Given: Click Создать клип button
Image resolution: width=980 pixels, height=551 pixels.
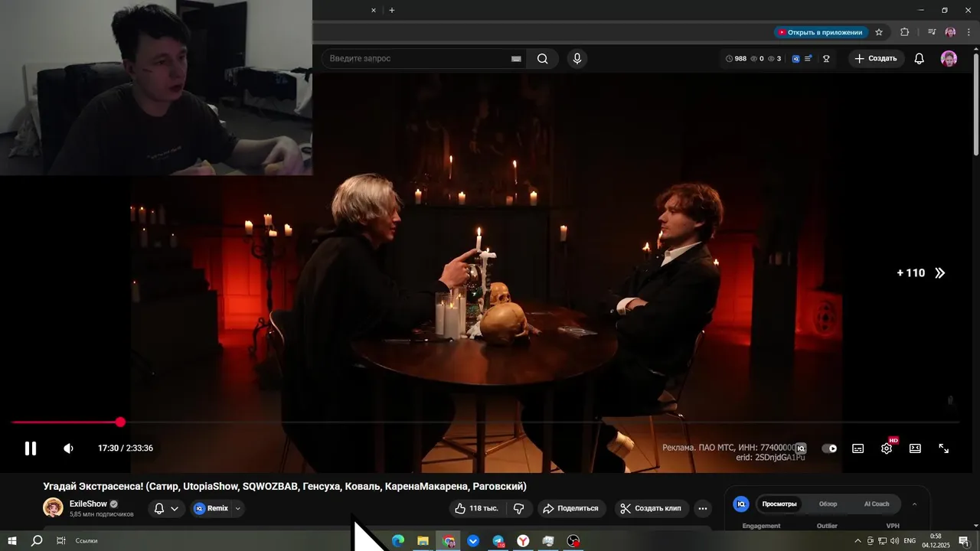Looking at the screenshot, I should click(651, 508).
